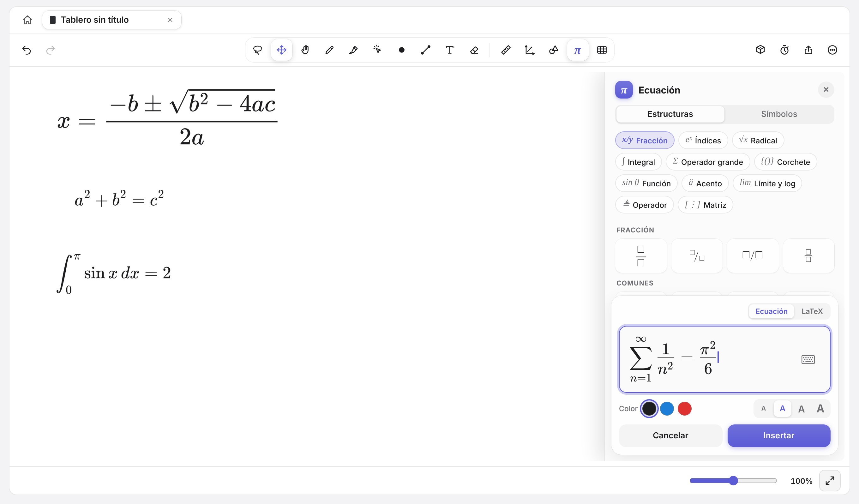Choose the Integral structure chip
This screenshot has height=504, width=859.
(x=639, y=162)
